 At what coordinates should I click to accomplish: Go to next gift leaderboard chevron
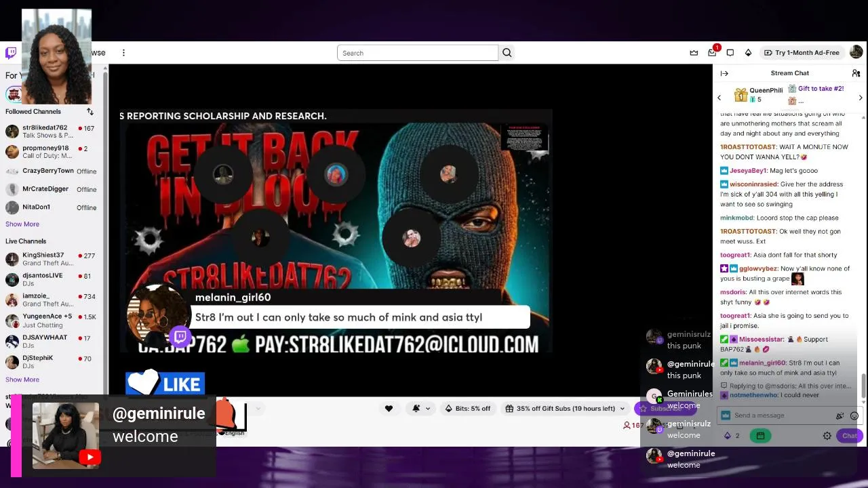(x=861, y=98)
